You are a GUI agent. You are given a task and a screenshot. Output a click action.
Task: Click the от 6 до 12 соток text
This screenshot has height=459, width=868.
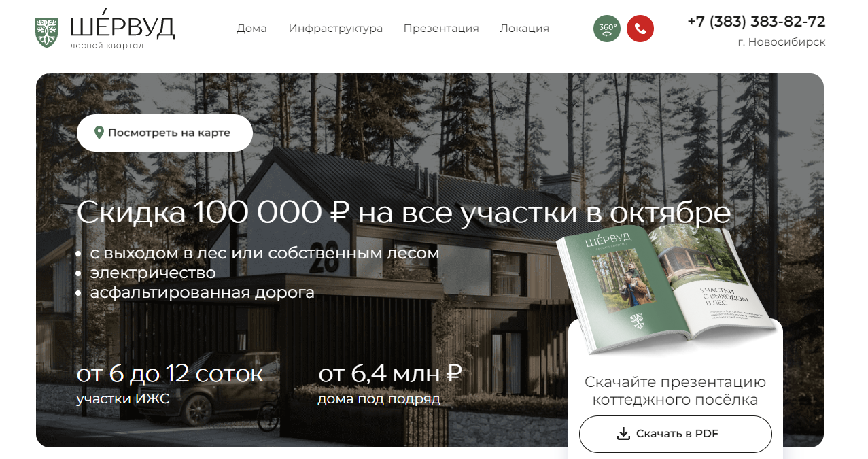[170, 373]
